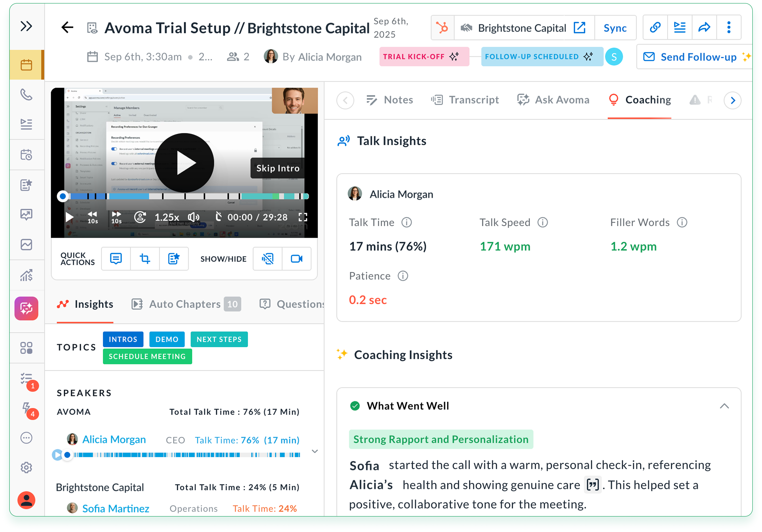Open the FOLLOW-UP SCHEDULED outcome tag
The height and width of the screenshot is (532, 762).
[542, 57]
